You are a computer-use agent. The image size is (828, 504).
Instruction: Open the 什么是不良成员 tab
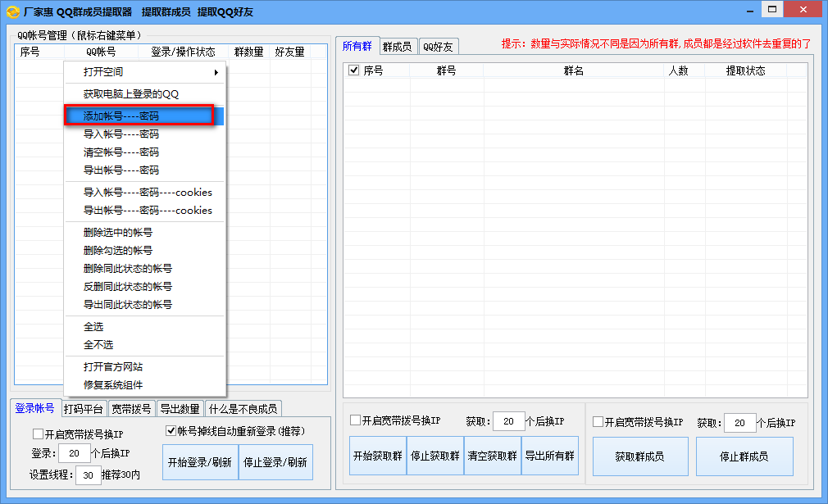243,409
